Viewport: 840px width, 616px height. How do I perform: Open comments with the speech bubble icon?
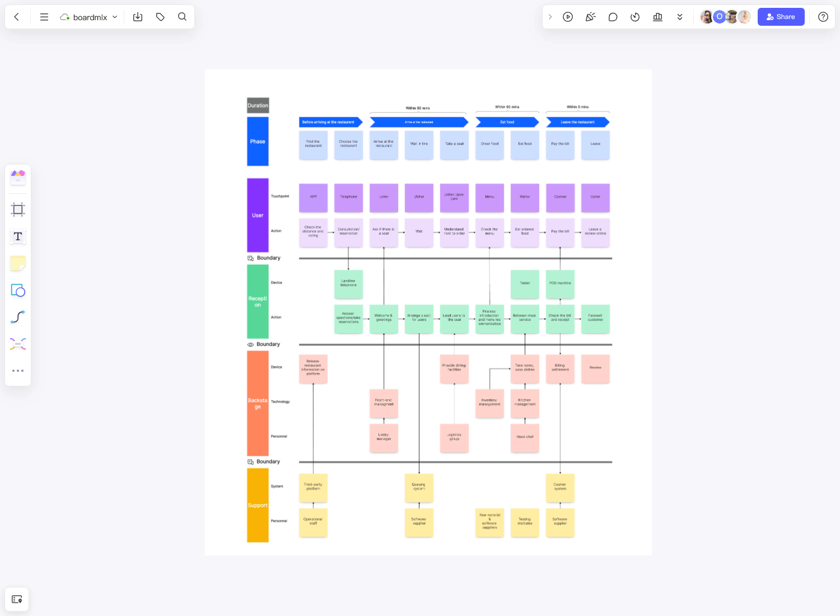pyautogui.click(x=613, y=17)
